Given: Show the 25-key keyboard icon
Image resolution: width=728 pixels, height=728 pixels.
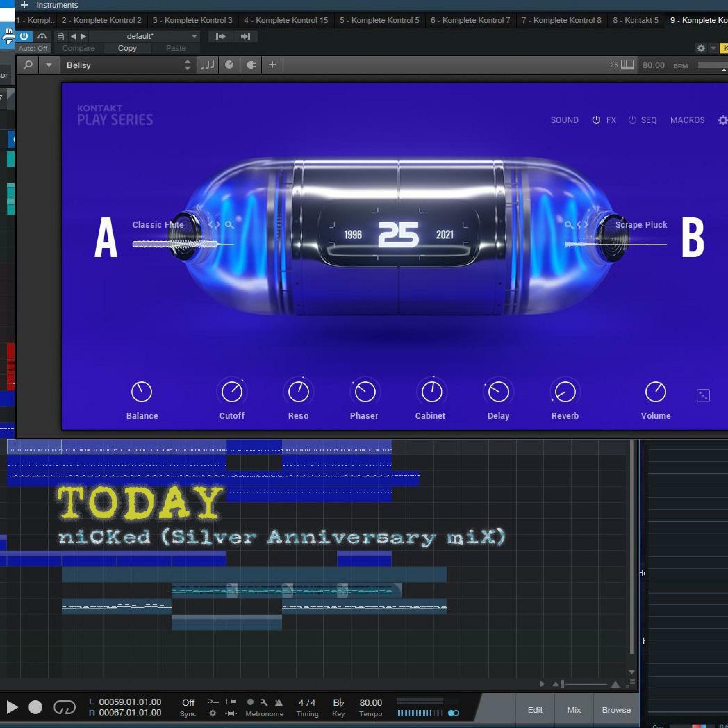Looking at the screenshot, I should click(627, 65).
